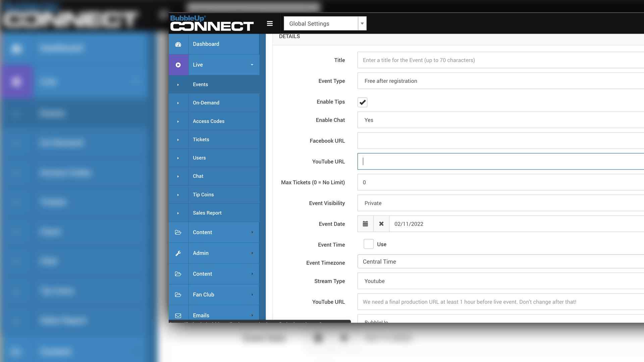Uncheck the Enable Tips checkbox
This screenshot has width=644, height=362.
[x=363, y=102]
